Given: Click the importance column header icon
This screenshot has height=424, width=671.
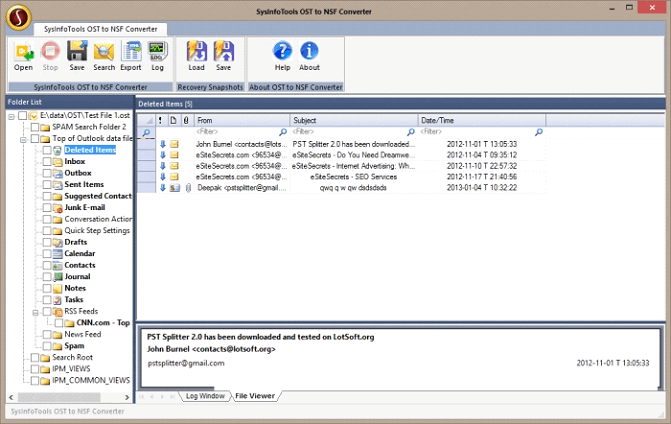Looking at the screenshot, I should click(x=160, y=121).
